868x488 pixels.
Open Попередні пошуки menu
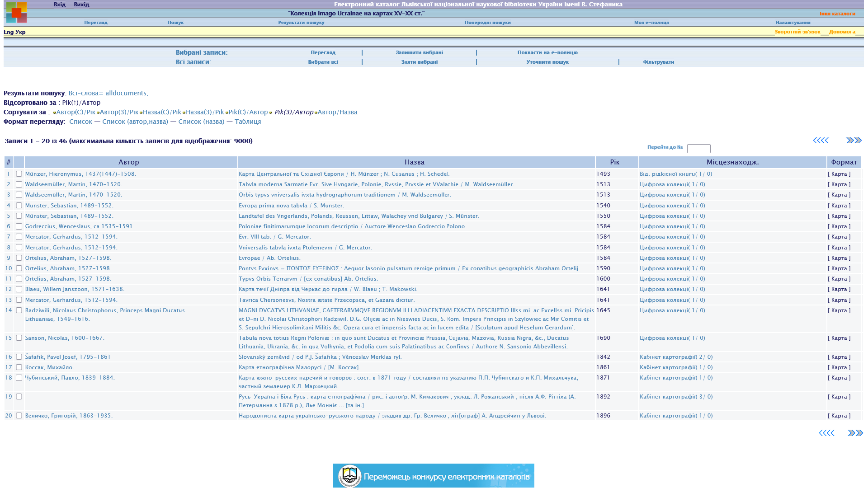point(487,23)
